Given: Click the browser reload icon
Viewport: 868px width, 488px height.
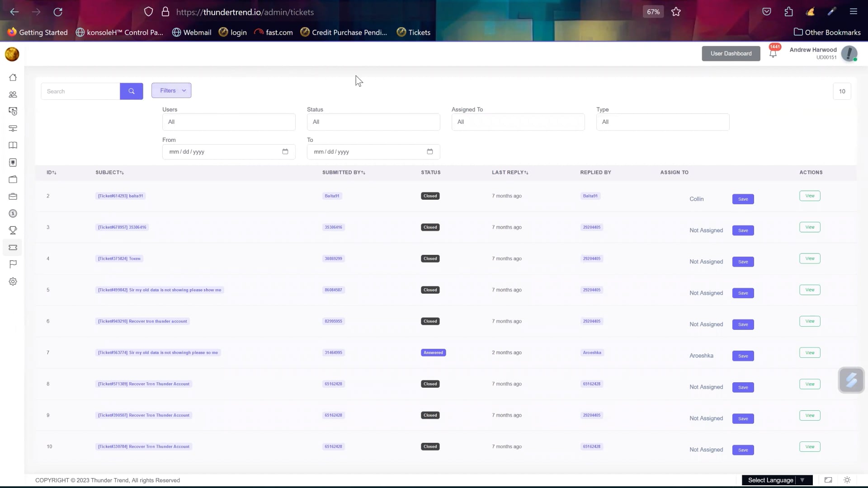Looking at the screenshot, I should [x=58, y=12].
